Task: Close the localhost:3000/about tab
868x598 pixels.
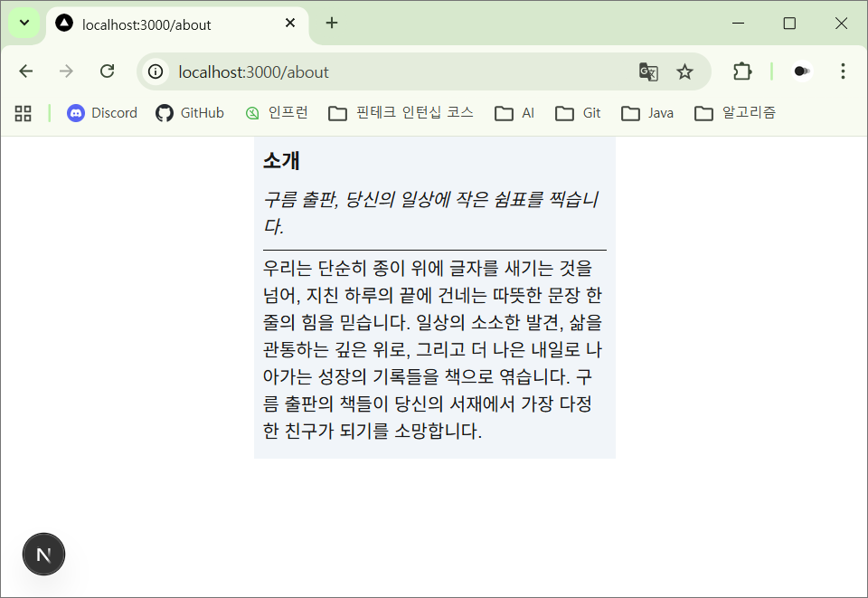Action: tap(290, 24)
